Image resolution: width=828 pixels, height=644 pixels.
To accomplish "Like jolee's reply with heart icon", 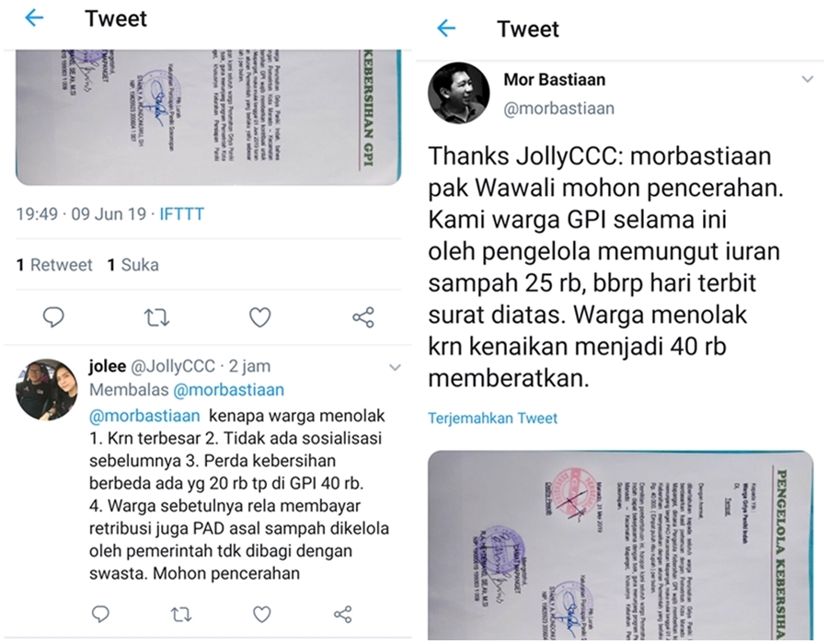I will tap(262, 614).
